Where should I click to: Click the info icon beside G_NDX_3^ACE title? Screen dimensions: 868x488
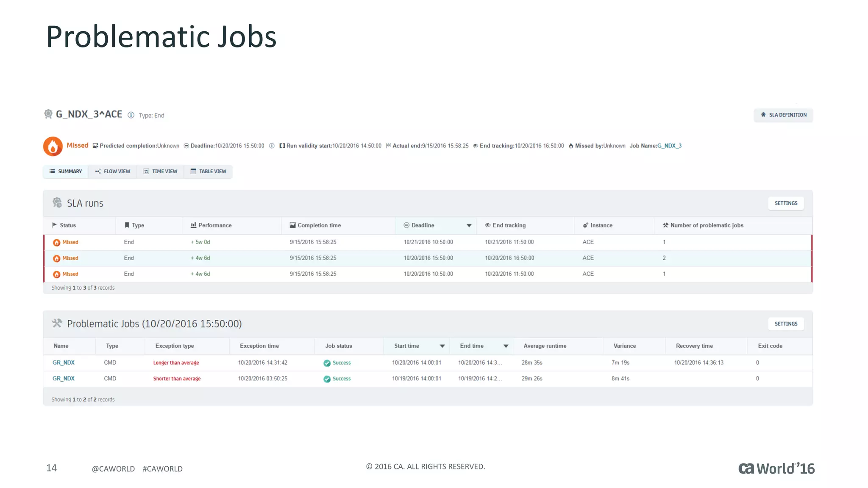(x=131, y=115)
